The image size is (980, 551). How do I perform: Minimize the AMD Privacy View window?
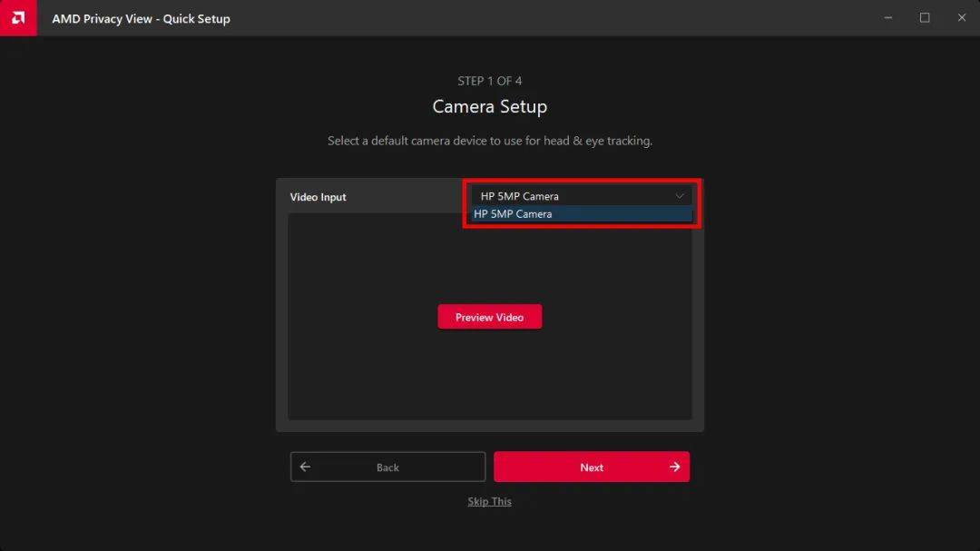887,17
